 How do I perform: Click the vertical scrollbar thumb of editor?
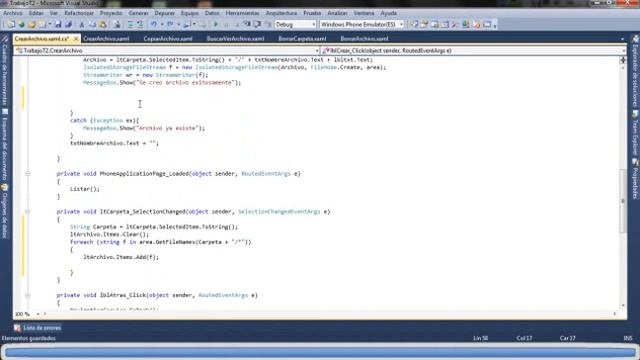623,201
